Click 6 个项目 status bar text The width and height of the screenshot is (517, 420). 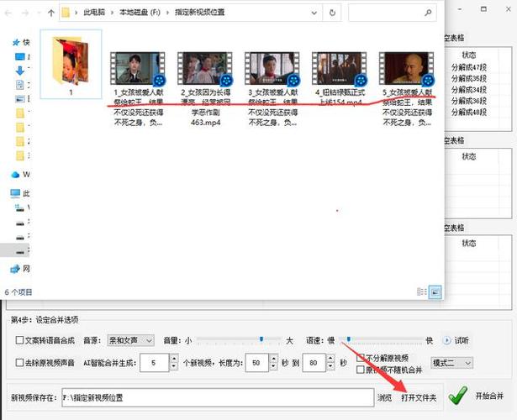pyautogui.click(x=18, y=291)
